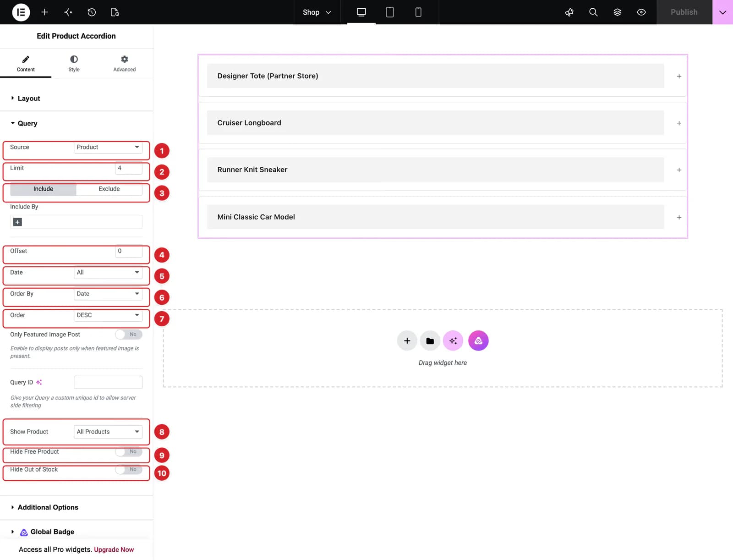Open publish options arrow next to Publish

coord(722,12)
